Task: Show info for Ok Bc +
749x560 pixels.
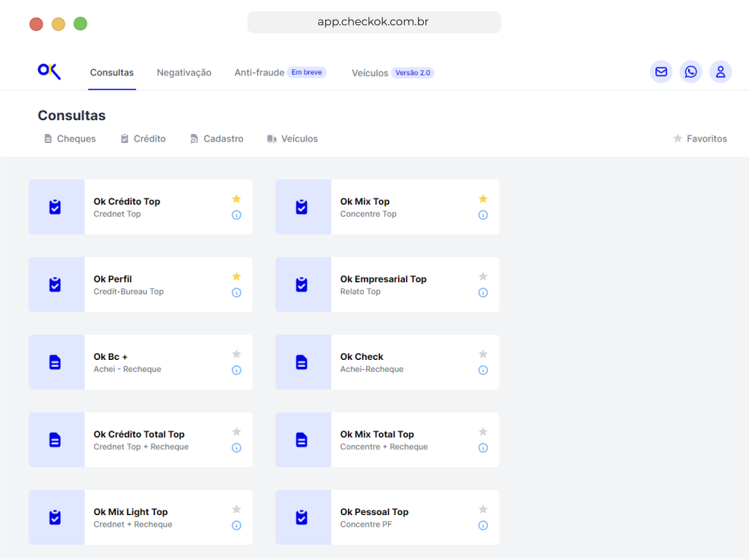Action: coord(237,370)
